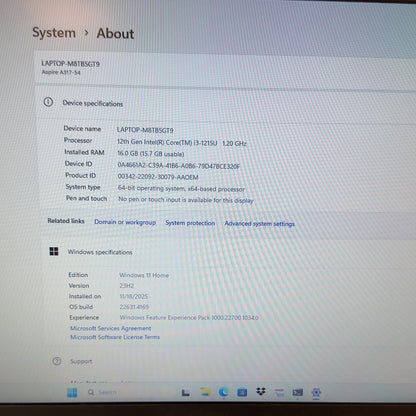The image size is (416, 416).
Task: Click the Settings gear in the taskbar
Action: point(316,392)
